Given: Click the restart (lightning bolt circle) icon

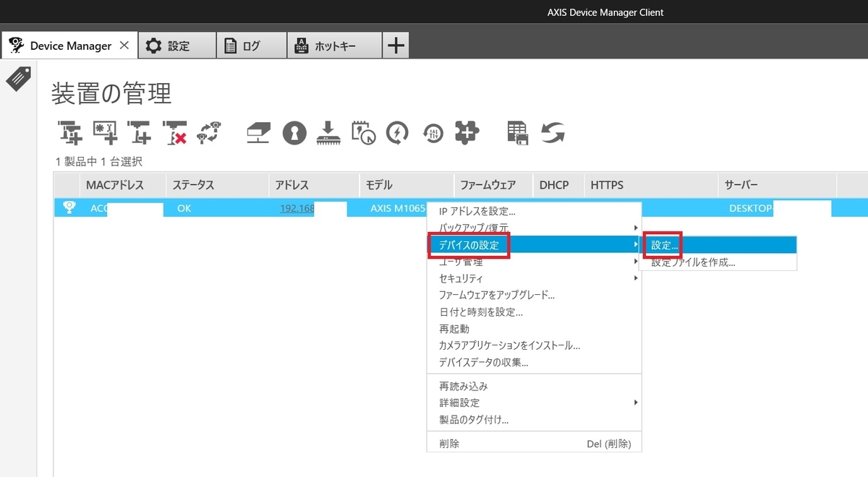Looking at the screenshot, I should coord(398,132).
